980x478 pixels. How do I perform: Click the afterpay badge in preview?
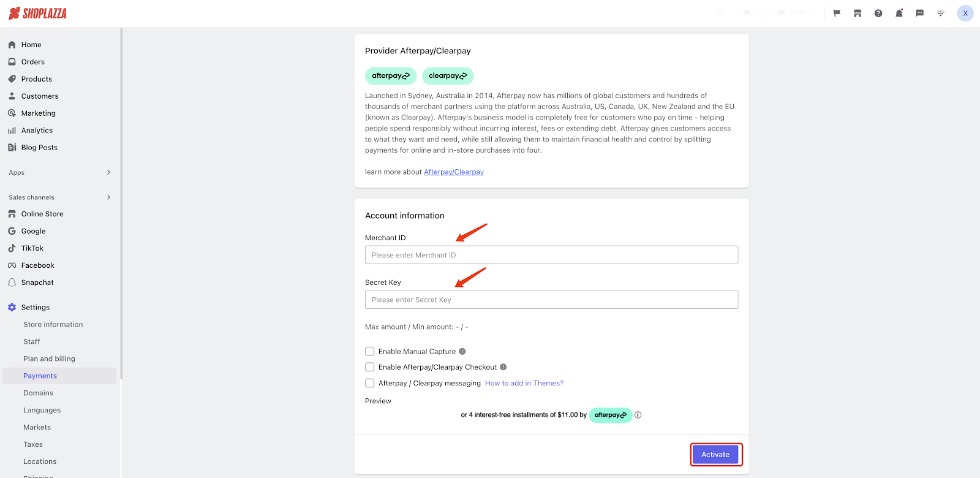tap(611, 415)
